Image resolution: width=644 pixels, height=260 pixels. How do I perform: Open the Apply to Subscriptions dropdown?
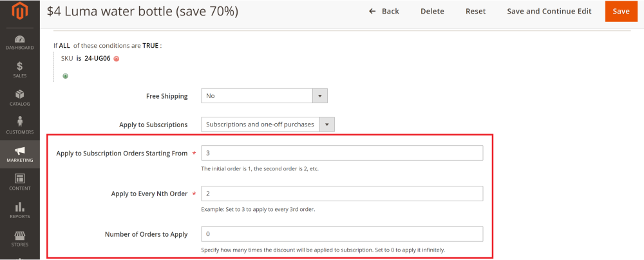268,125
